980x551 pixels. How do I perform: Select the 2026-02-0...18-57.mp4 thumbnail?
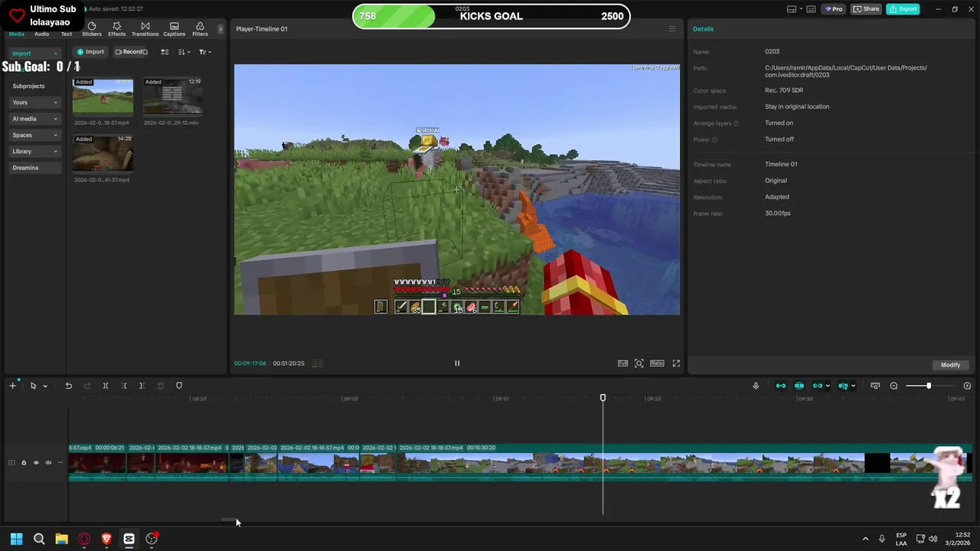(x=103, y=96)
